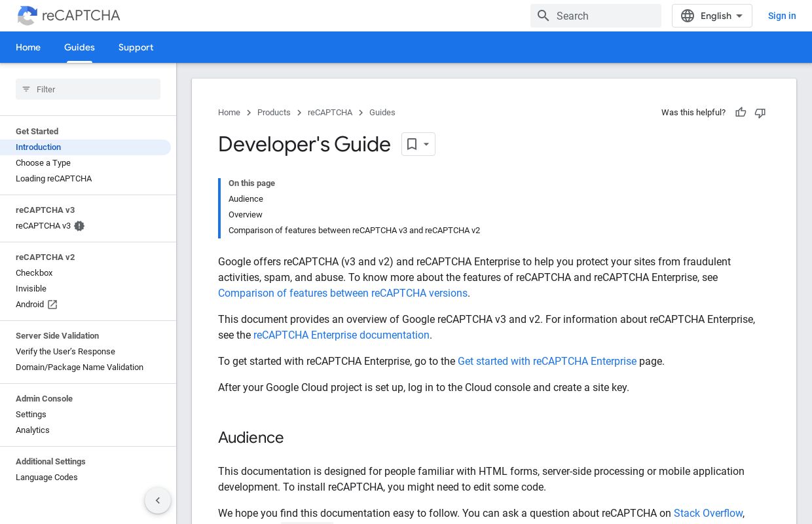This screenshot has width=812, height=524.
Task: Select Introduction in the sidebar
Action: pyautogui.click(x=85, y=147)
